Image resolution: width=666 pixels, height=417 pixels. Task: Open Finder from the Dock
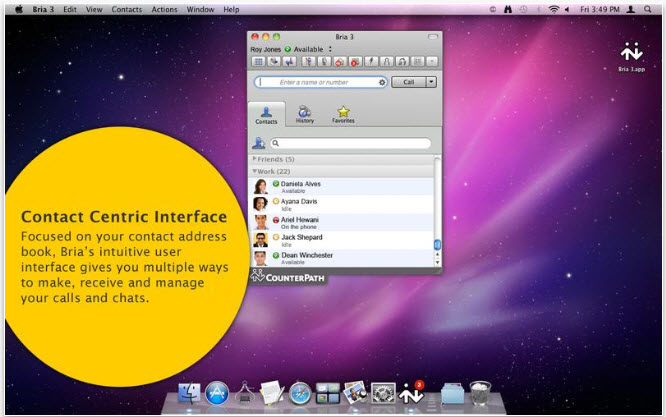(x=190, y=394)
